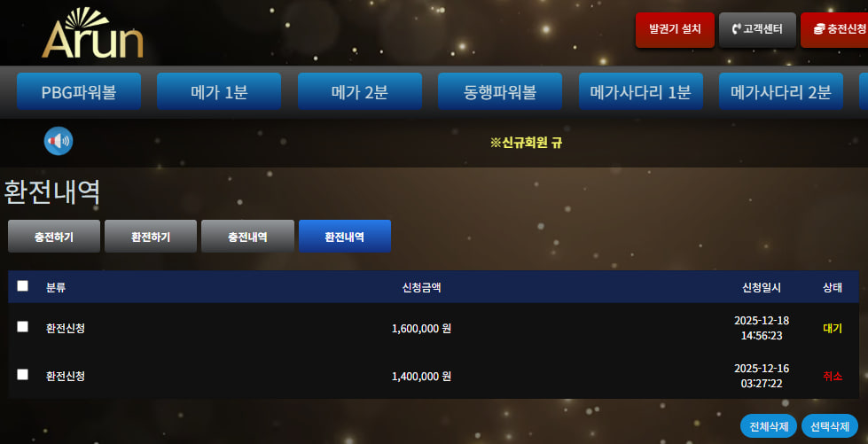Open the 메가사다리 1분 game
This screenshot has height=444, width=868.
click(x=640, y=91)
